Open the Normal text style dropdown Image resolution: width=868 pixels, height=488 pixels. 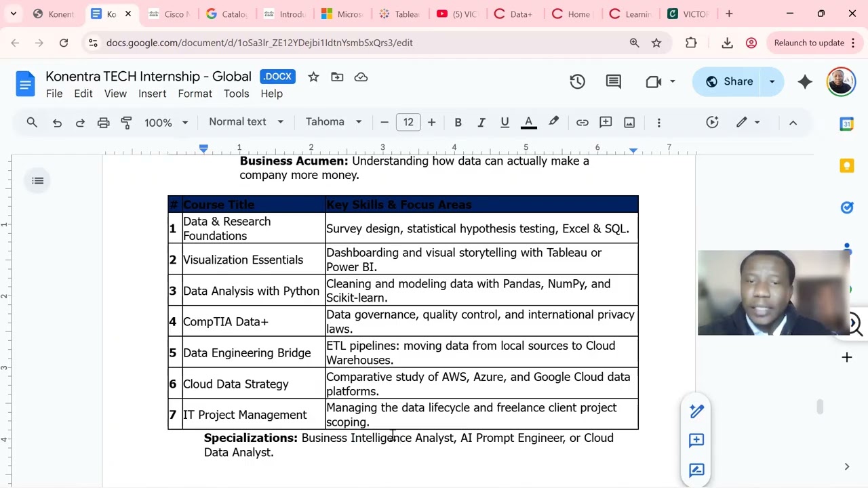(246, 122)
